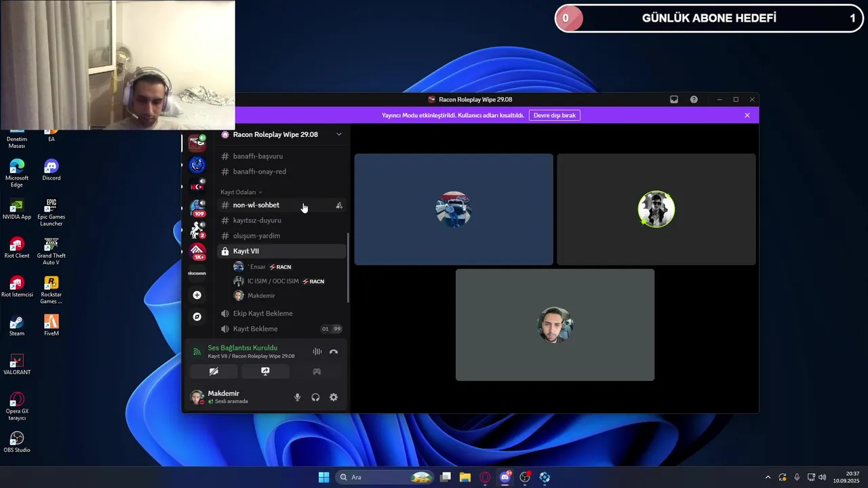The image size is (868, 488).
Task: Open Microsoft Edge desktop shortcut
Action: point(17,174)
